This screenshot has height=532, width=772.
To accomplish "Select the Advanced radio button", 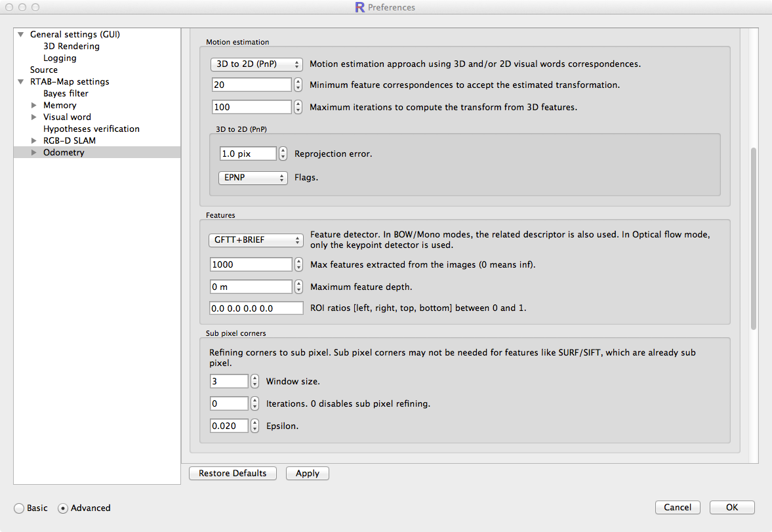I will point(63,508).
